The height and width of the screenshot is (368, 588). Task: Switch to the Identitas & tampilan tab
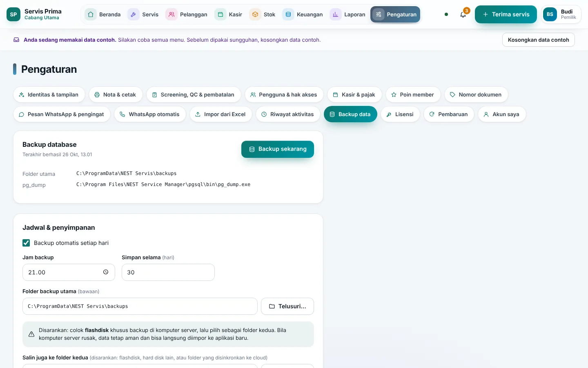pos(49,94)
